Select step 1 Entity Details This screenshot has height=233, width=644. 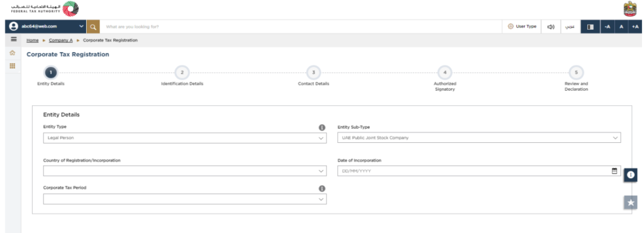pyautogui.click(x=51, y=73)
